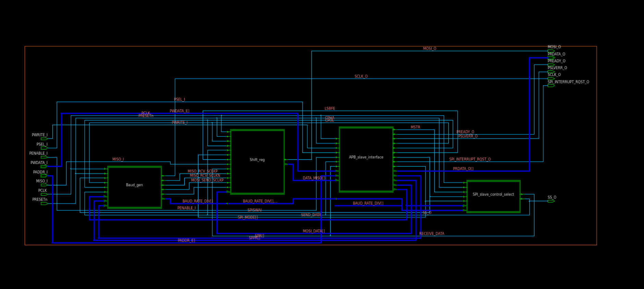Click the RECEIVE_DATA net label

coord(432,234)
